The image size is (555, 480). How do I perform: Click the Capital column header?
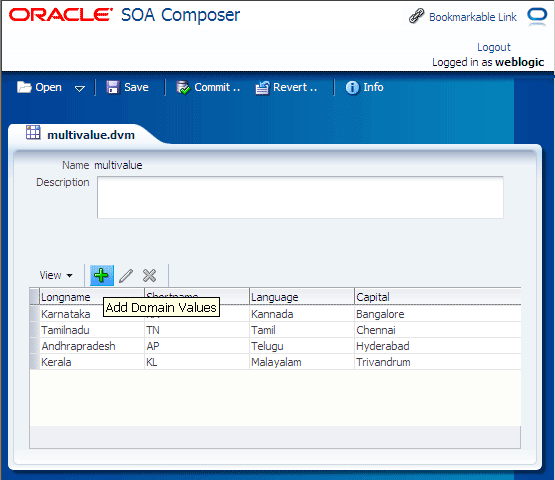pos(438,297)
